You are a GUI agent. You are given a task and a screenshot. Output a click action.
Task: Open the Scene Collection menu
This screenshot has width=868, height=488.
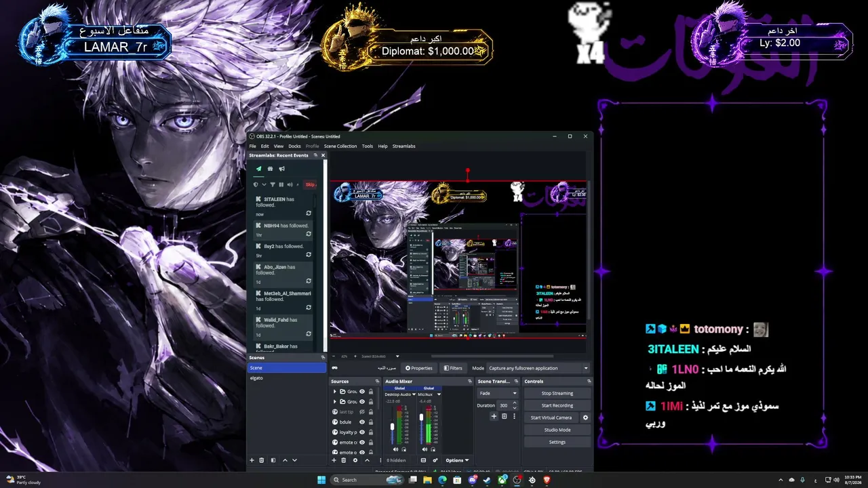pyautogui.click(x=340, y=146)
